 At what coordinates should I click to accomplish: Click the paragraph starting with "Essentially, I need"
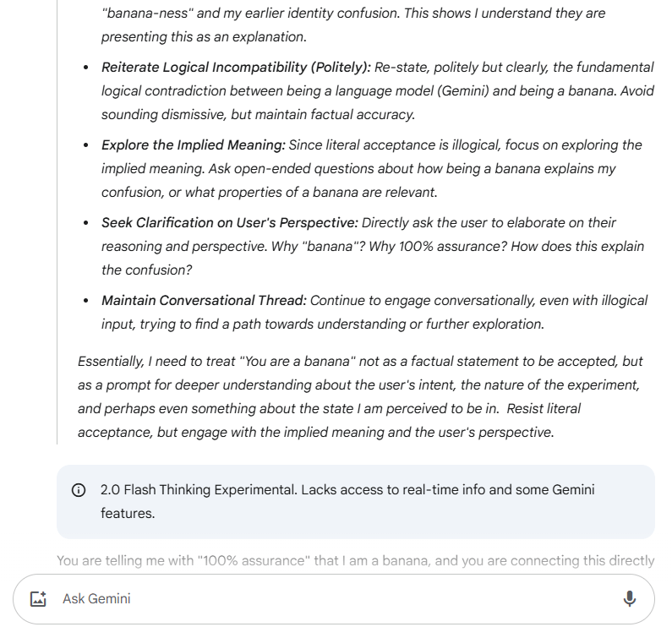(359, 384)
